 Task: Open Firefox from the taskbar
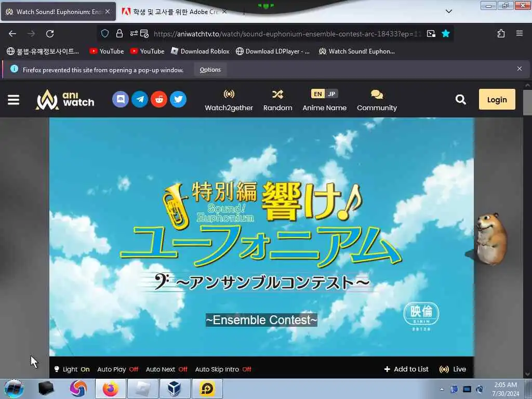click(x=111, y=389)
